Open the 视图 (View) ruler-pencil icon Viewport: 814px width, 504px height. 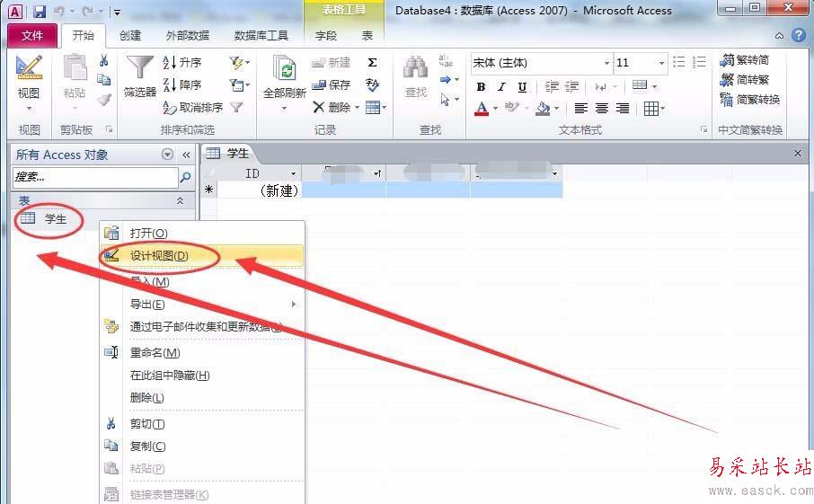pos(29,67)
